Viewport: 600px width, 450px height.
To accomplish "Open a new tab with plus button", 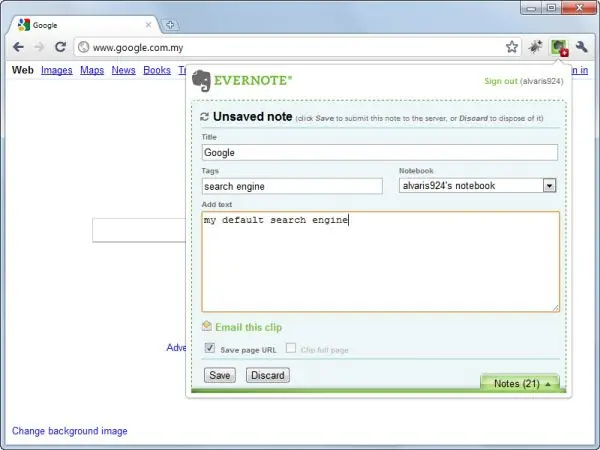I will pyautogui.click(x=170, y=25).
